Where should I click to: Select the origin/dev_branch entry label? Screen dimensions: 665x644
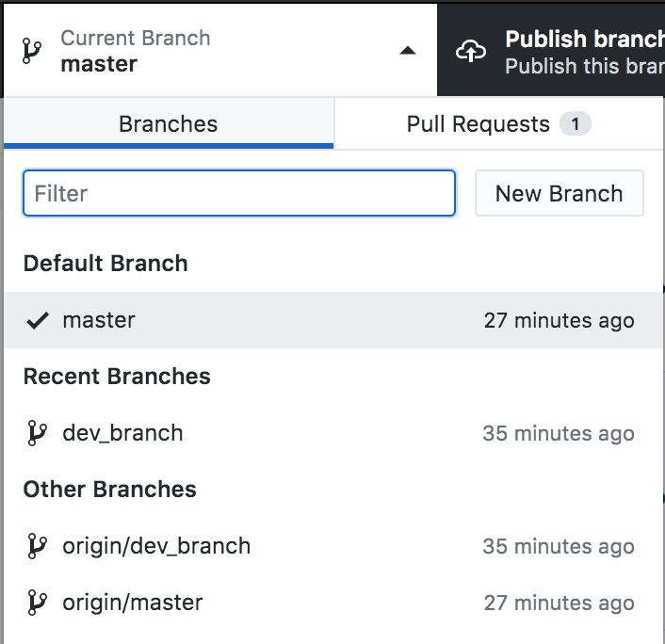pyautogui.click(x=156, y=546)
